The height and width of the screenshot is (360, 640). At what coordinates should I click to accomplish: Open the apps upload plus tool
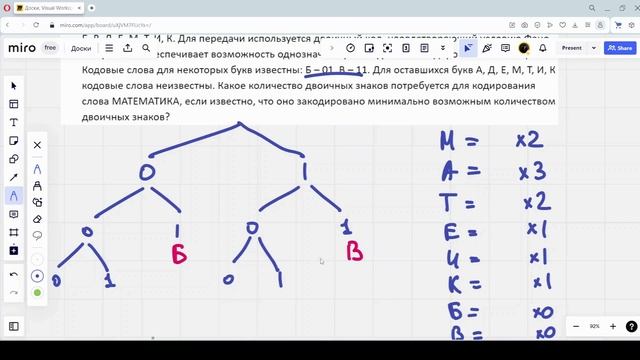tap(14, 250)
